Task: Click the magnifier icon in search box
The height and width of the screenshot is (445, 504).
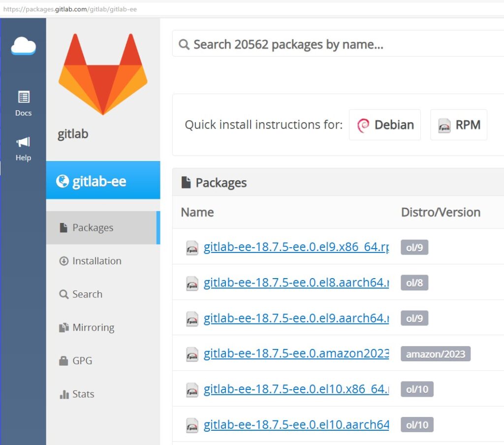Action: pyautogui.click(x=184, y=45)
